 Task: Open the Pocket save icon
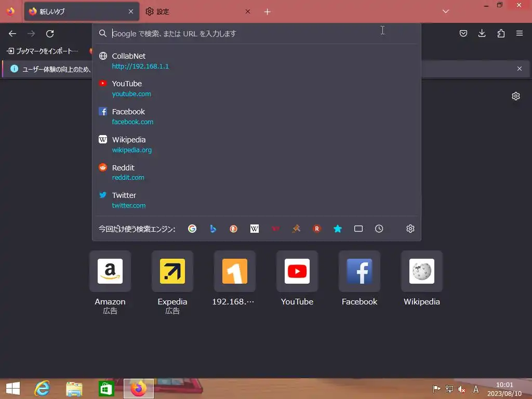pos(463,33)
